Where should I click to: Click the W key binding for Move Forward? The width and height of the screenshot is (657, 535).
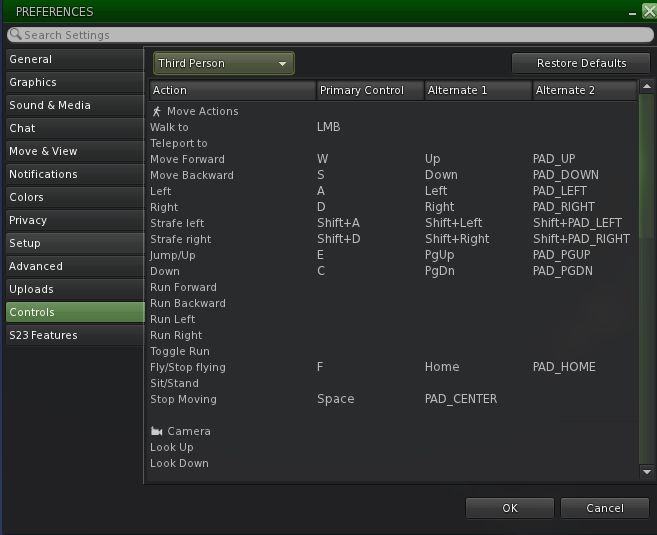tap(323, 159)
